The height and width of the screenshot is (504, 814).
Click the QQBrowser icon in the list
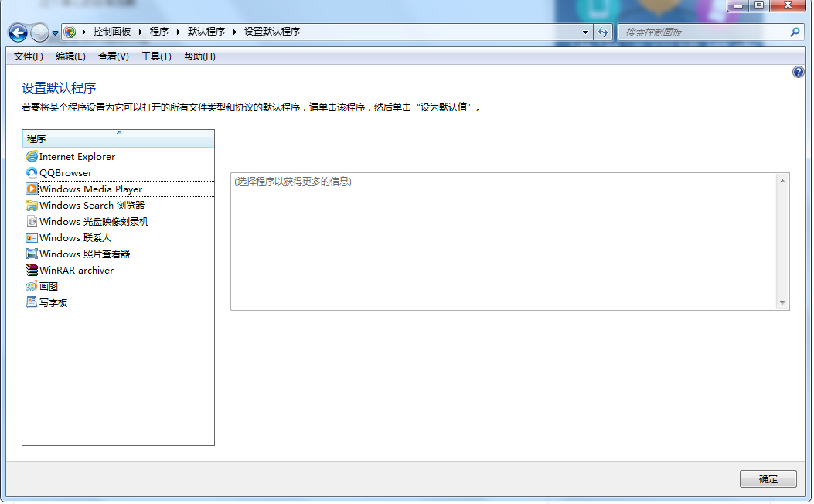(x=32, y=173)
